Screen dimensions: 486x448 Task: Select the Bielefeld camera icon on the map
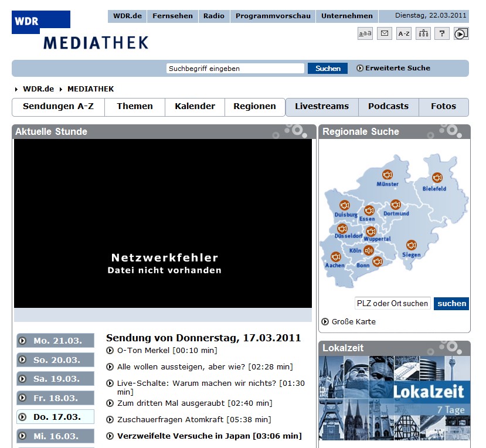tap(437, 177)
